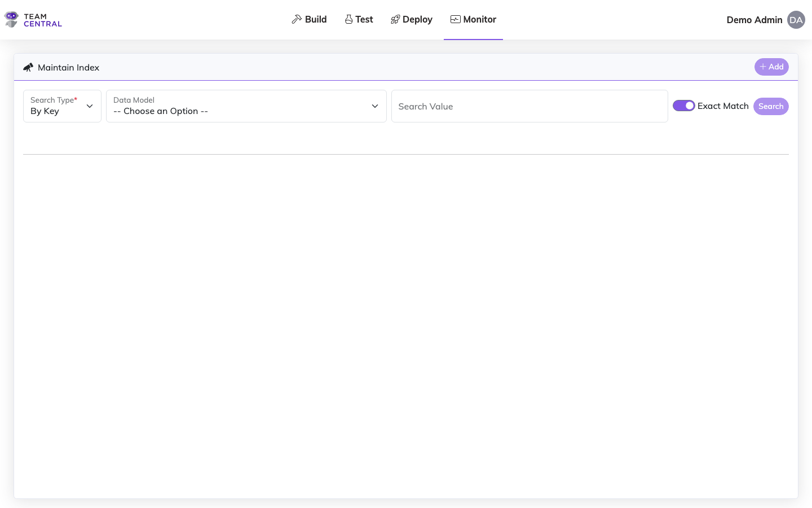Click the flask icon next to Test

tap(348, 19)
